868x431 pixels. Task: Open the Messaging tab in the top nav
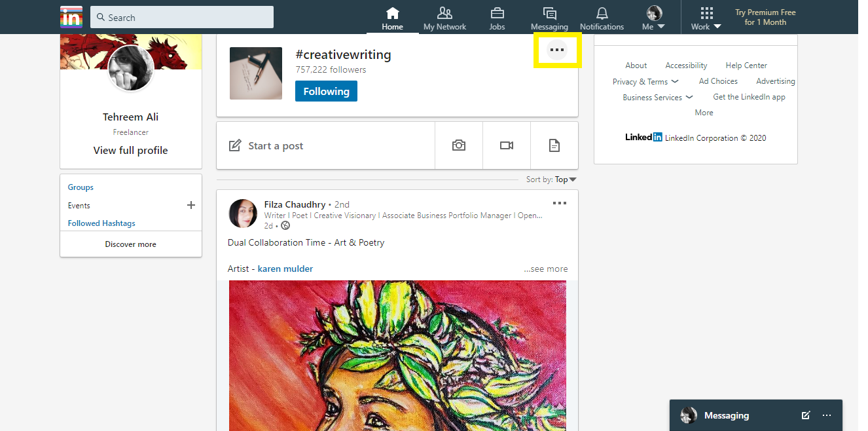549,18
